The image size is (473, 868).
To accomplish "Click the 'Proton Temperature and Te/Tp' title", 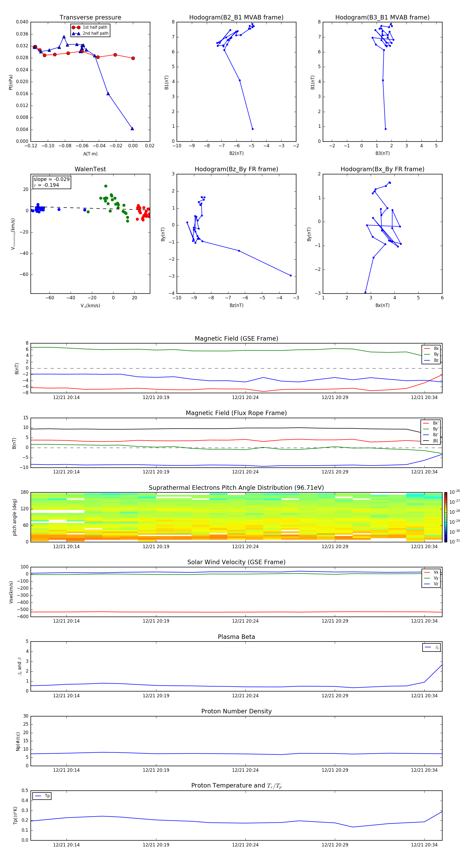I will point(236,785).
